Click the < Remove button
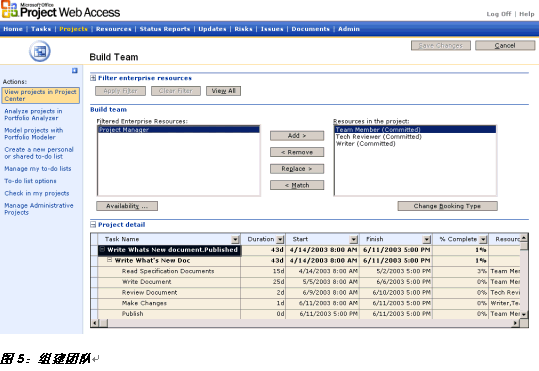Screen dimensions: 539x371 [297, 152]
